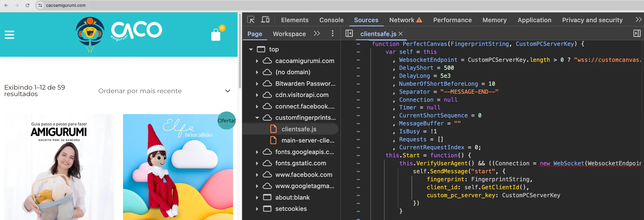Image resolution: width=644 pixels, height=220 pixels.
Task: Reload the page with the refresh icon
Action: click(28, 5)
